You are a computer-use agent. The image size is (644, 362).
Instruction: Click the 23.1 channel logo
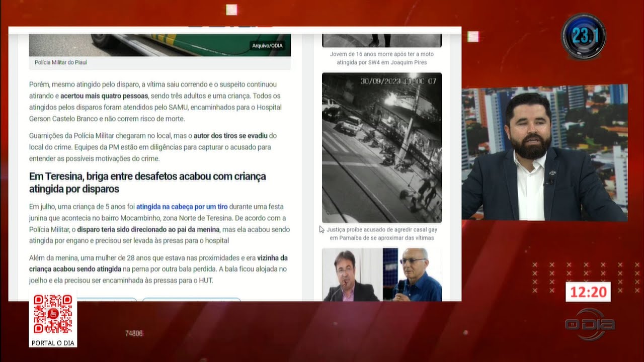click(584, 37)
